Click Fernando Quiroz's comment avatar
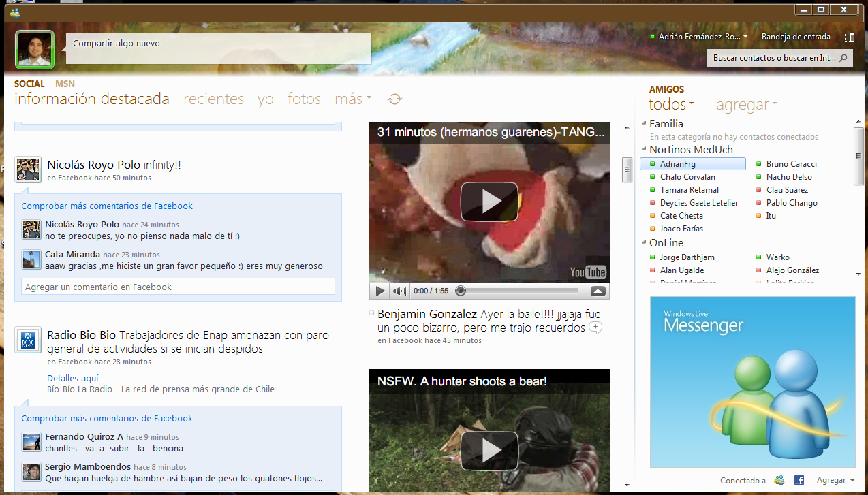Viewport: 868px width, 495px height. [x=31, y=442]
